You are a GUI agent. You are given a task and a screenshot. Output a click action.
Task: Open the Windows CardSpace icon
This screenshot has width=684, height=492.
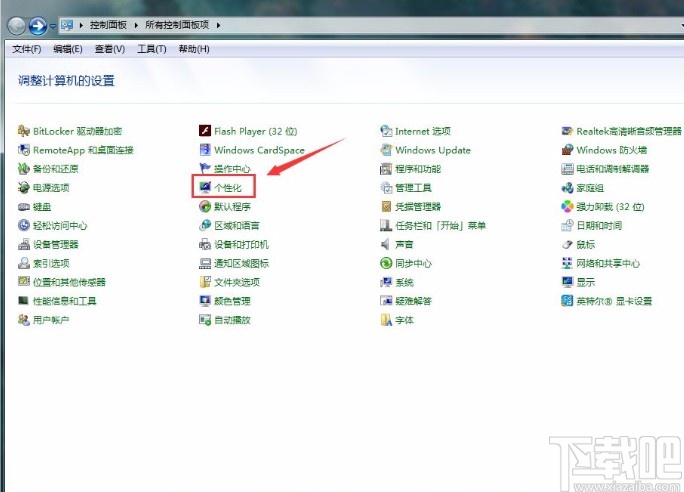tap(205, 150)
